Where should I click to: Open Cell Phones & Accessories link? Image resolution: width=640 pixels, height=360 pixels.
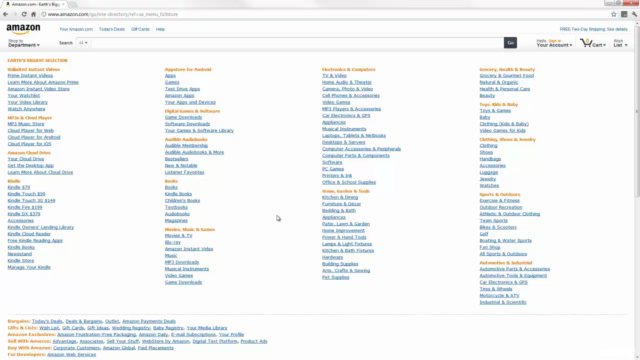coord(351,96)
